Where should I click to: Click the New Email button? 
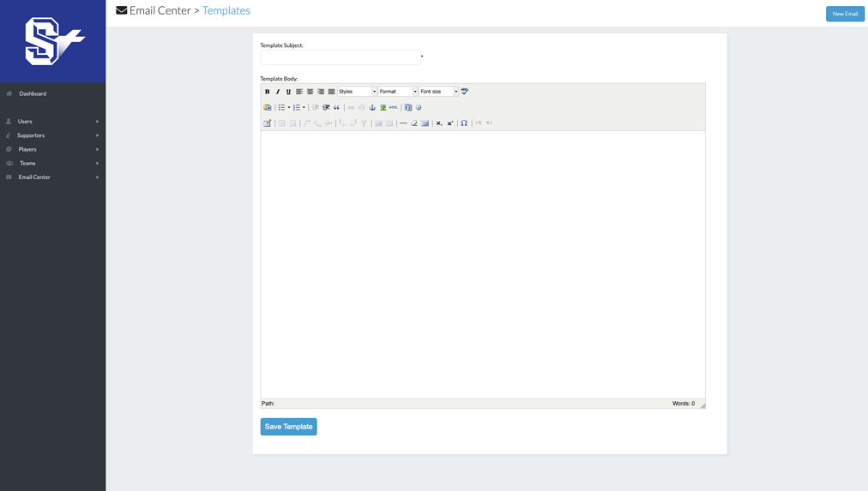pyautogui.click(x=845, y=14)
